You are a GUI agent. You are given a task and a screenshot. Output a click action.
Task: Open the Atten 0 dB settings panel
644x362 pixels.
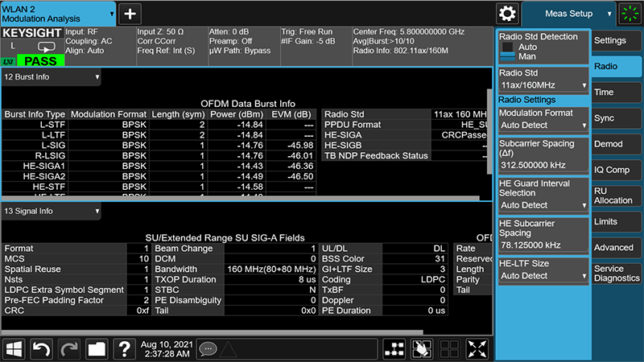pos(244,46)
